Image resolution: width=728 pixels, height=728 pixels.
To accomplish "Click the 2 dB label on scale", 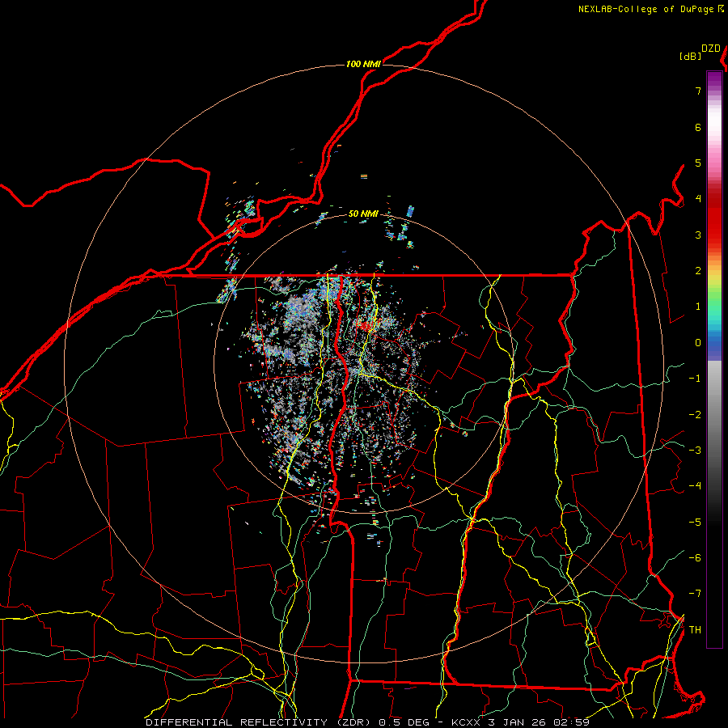I will (698, 271).
